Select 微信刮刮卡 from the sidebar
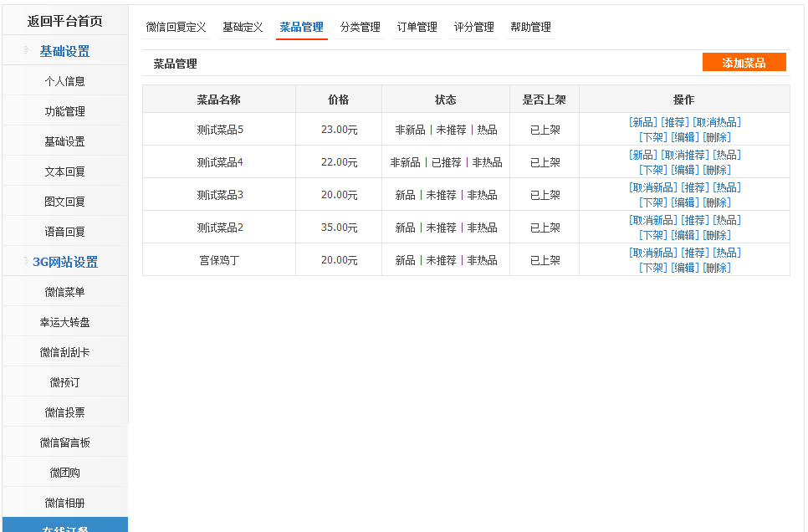This screenshot has height=532, width=808. tap(64, 352)
